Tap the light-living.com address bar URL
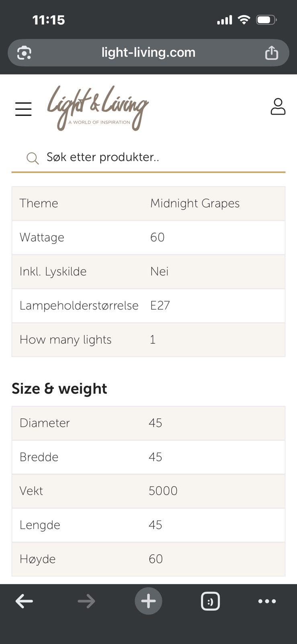This screenshot has width=297, height=644. [148, 53]
